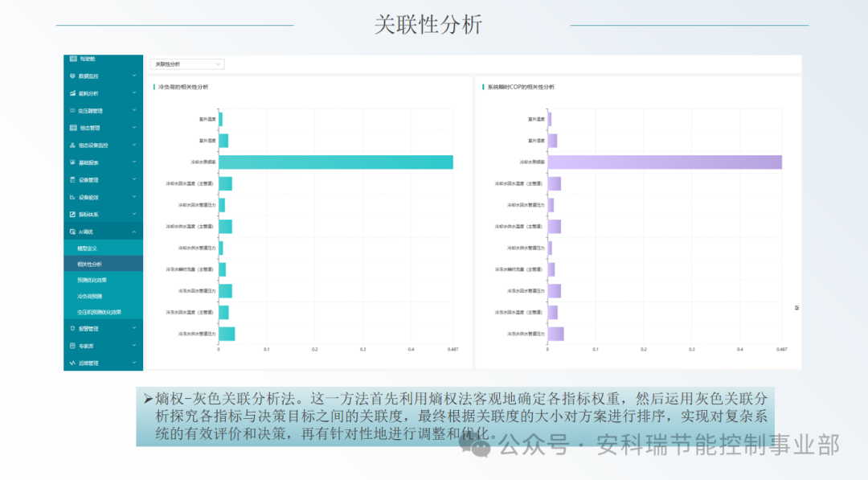Click the 冷负荷的相关性分析 chart title
Viewport: 868px width, 480px height.
pos(183,87)
